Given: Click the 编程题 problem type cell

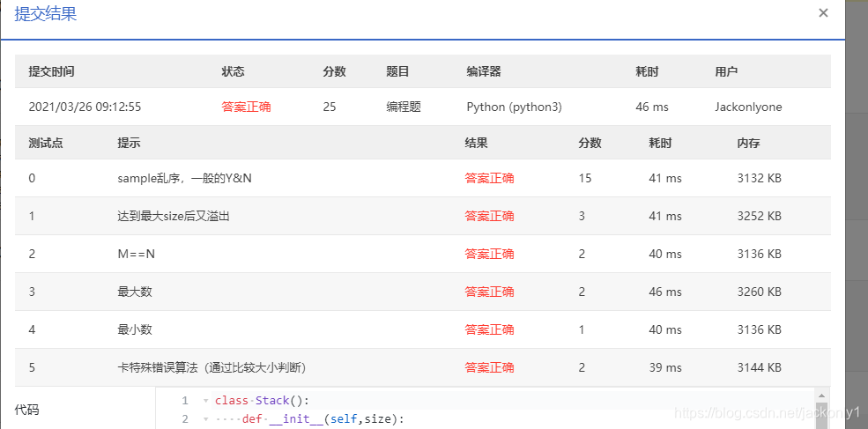Looking at the screenshot, I should coord(404,107).
